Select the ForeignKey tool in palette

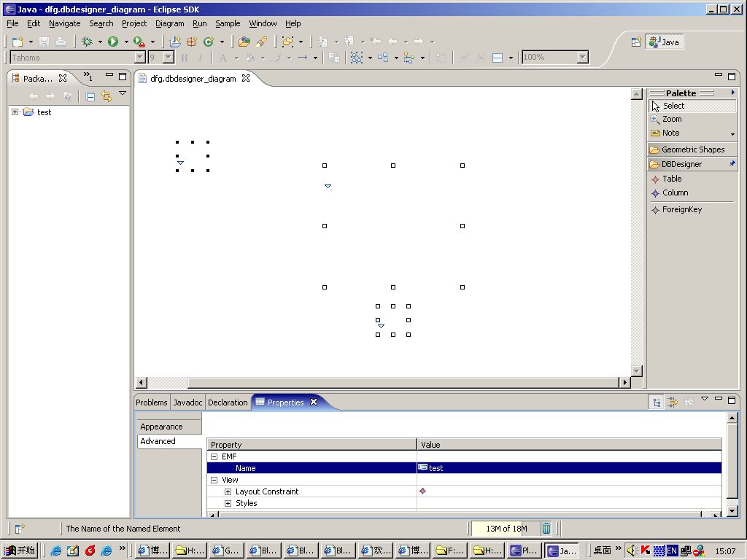click(x=682, y=209)
